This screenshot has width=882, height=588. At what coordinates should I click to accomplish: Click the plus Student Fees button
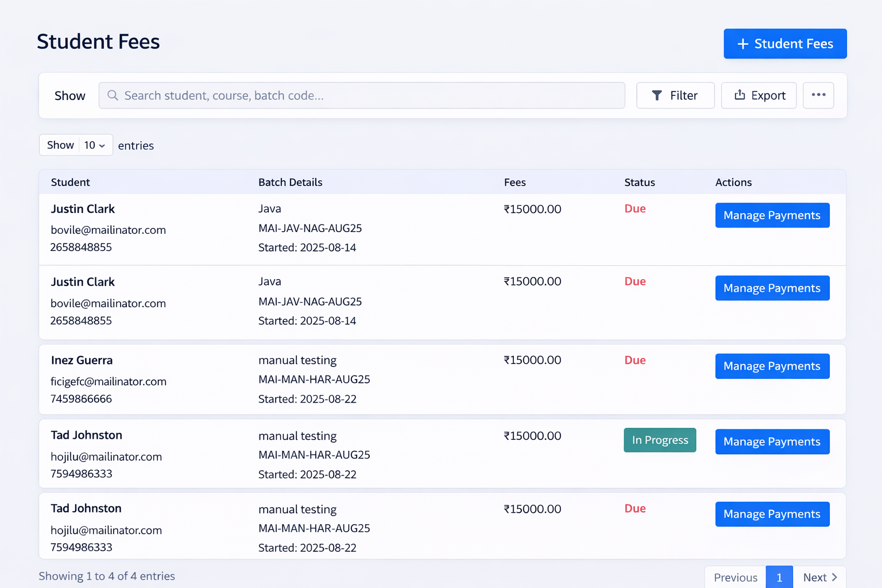coord(784,44)
